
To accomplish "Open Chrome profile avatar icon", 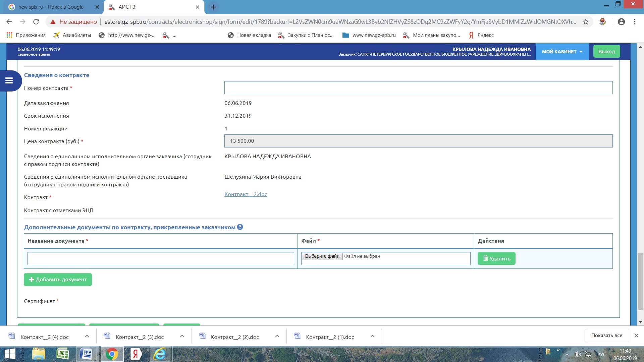I will [x=621, y=22].
